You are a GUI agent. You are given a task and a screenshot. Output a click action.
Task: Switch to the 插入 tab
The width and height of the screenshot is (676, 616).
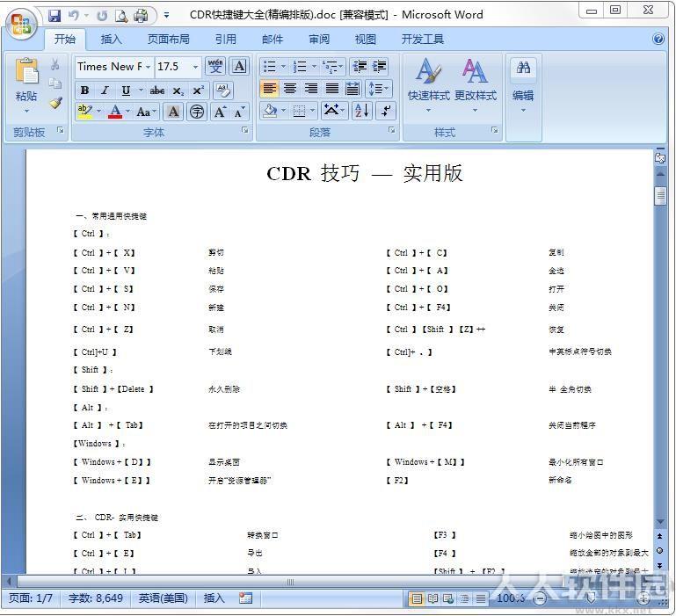tap(111, 40)
